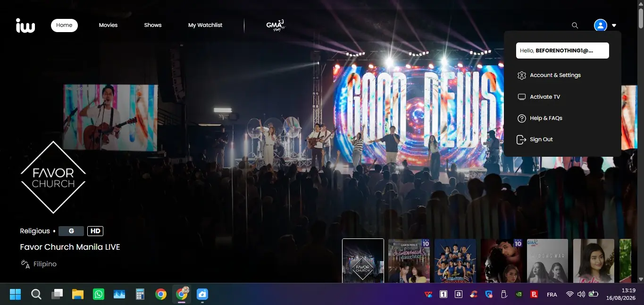Click the iWantTFC logo

coord(25,25)
